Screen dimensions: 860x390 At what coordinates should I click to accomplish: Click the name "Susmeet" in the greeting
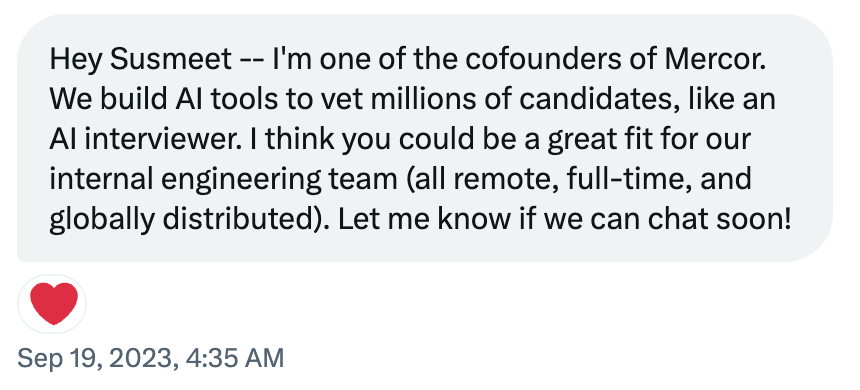tap(171, 59)
